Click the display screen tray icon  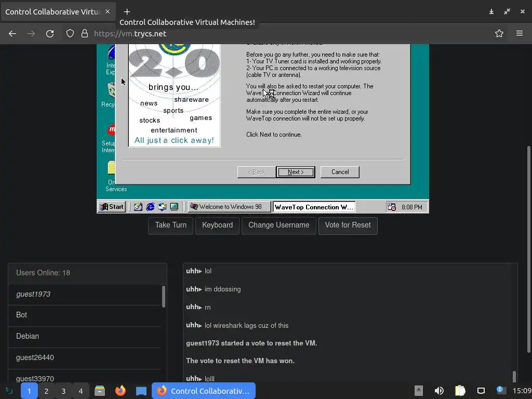[481, 391]
